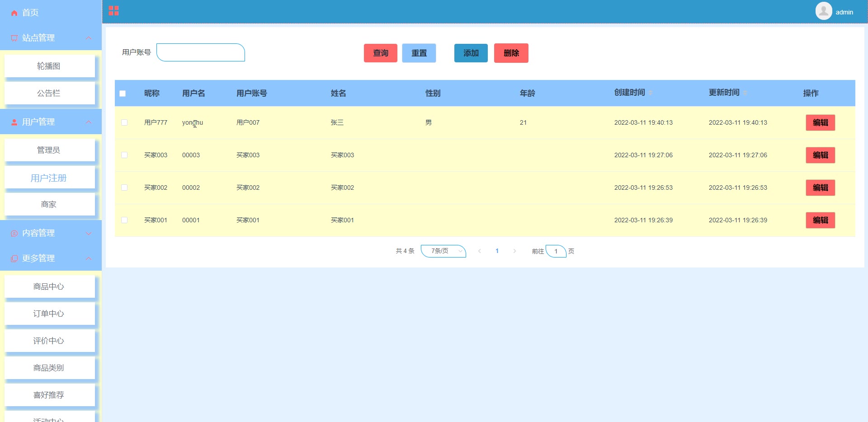
Task: Go to next page arrow
Action: (x=514, y=251)
